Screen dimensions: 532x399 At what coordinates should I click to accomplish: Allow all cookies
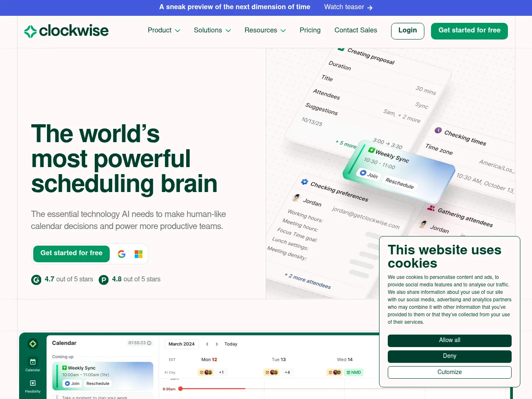(449, 340)
